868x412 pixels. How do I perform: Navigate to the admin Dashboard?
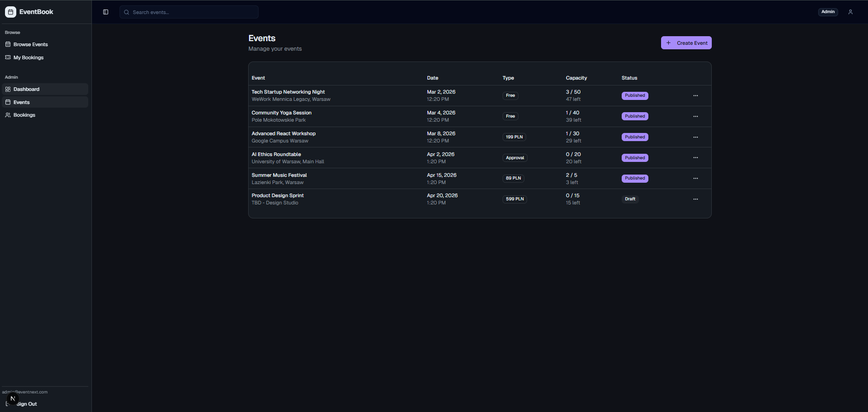(26, 89)
